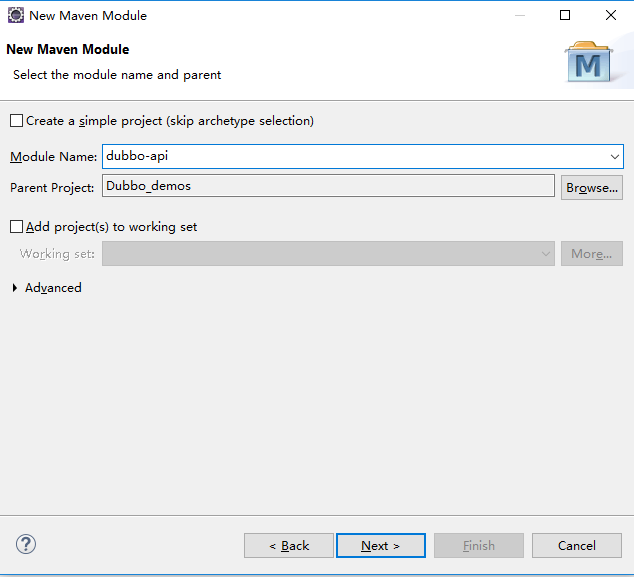Return with the Back button
This screenshot has width=634, height=577.
(x=289, y=545)
